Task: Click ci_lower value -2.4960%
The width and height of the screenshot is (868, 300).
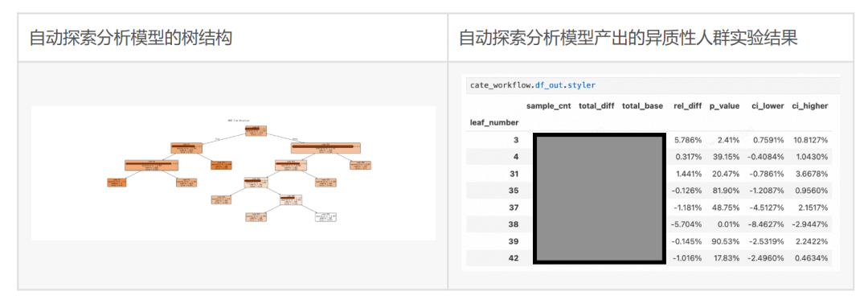Action: pos(766,258)
